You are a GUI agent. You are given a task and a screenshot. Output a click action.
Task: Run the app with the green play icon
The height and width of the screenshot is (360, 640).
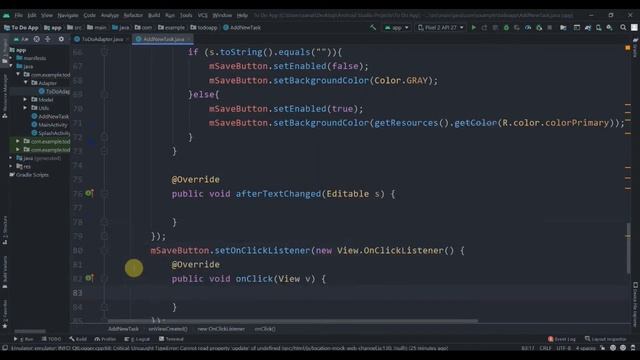(473, 27)
